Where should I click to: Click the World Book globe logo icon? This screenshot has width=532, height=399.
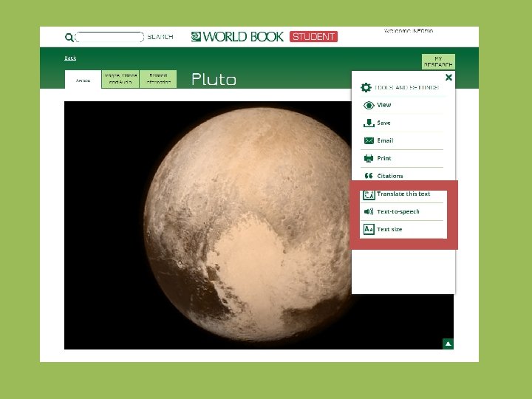pos(196,36)
